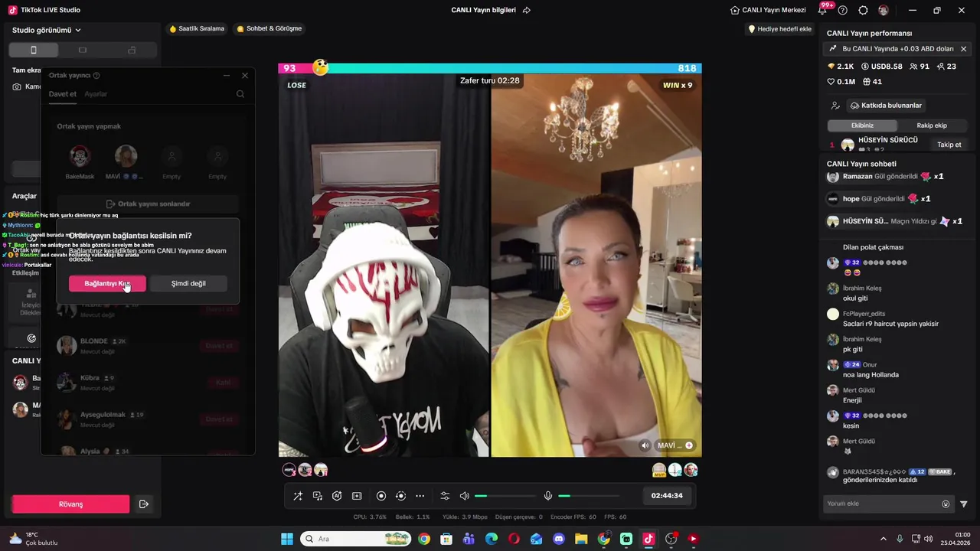Viewport: 980px width, 551px height.
Task: Open the settings hexagon icon
Action: (863, 10)
